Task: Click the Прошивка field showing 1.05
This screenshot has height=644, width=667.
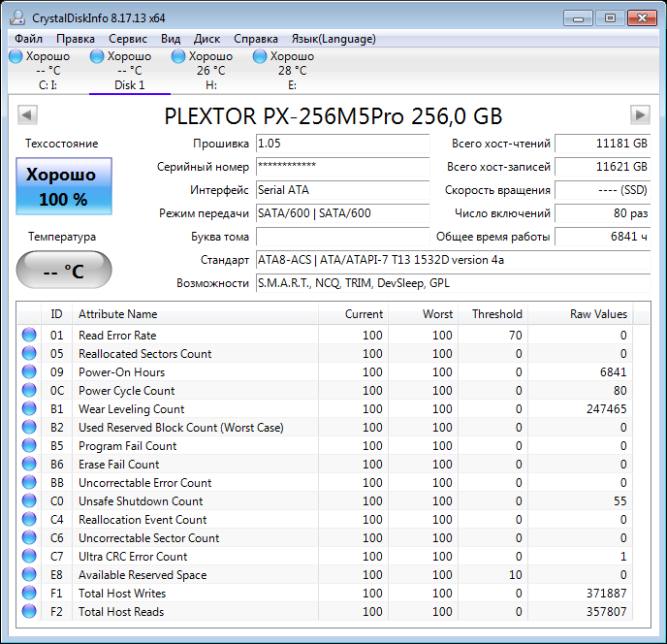Action: (x=343, y=144)
